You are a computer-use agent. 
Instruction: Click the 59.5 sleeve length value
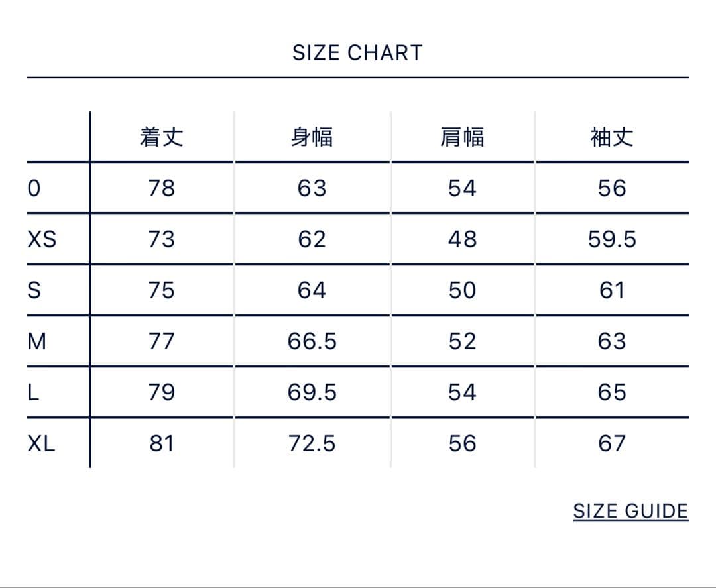pyautogui.click(x=612, y=239)
